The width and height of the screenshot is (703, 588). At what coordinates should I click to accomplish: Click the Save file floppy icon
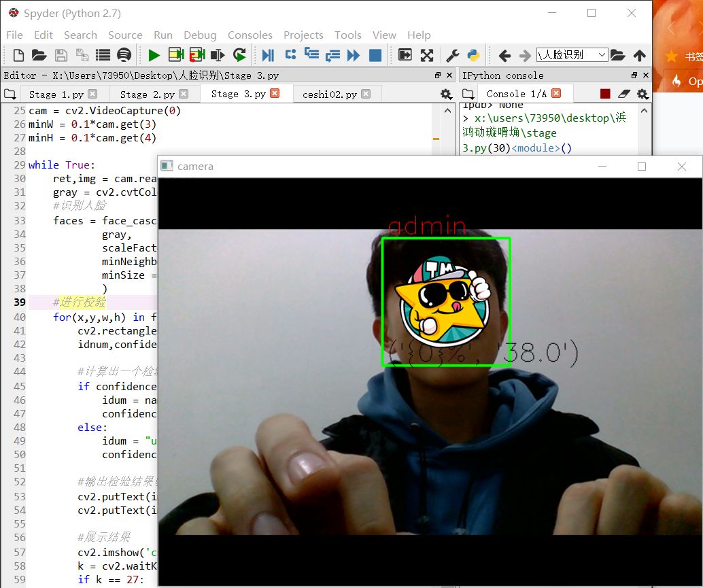(61, 56)
